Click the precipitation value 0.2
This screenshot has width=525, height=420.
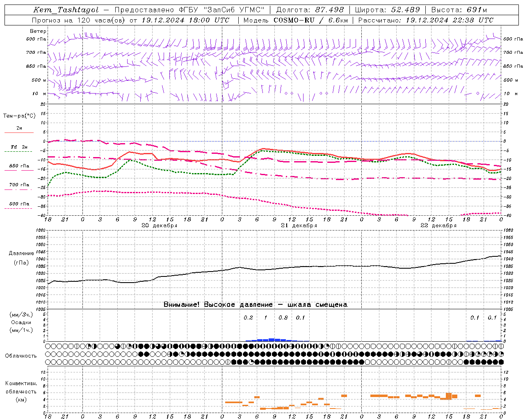248,318
